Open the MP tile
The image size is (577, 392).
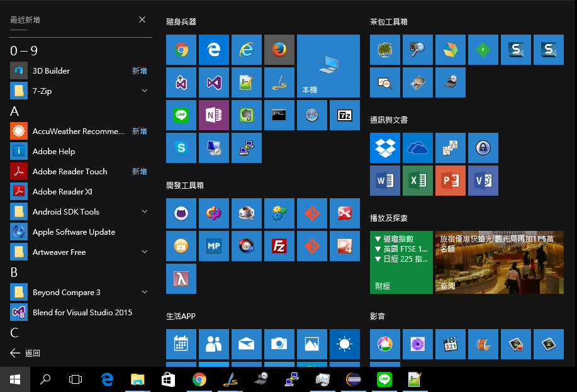(214, 246)
